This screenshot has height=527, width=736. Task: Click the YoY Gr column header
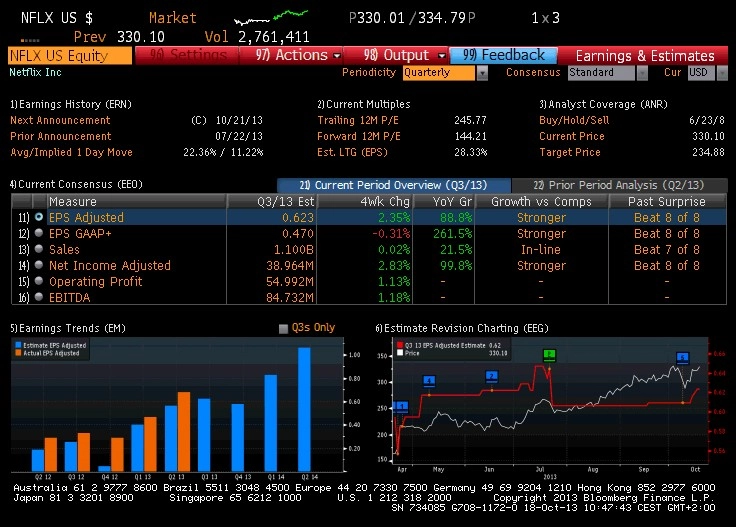tap(444, 201)
